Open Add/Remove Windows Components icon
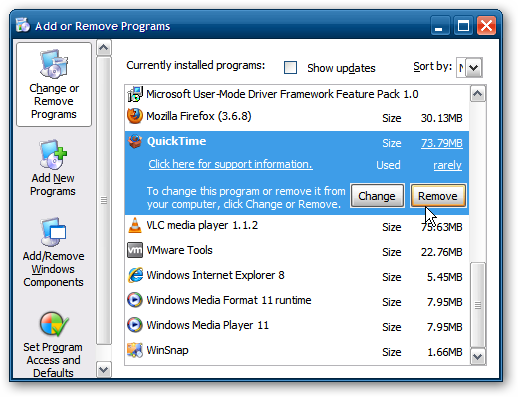 [x=53, y=232]
